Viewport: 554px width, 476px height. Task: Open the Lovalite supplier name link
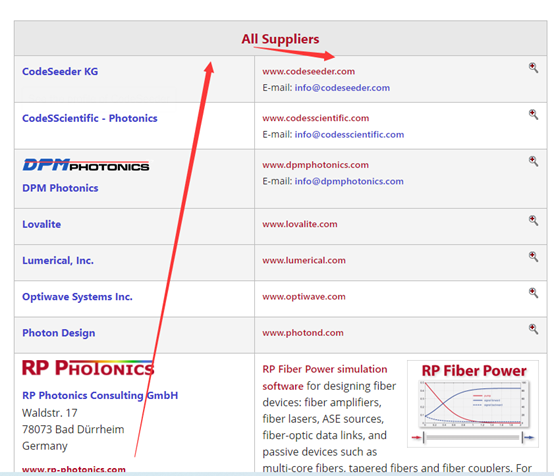pyautogui.click(x=41, y=224)
